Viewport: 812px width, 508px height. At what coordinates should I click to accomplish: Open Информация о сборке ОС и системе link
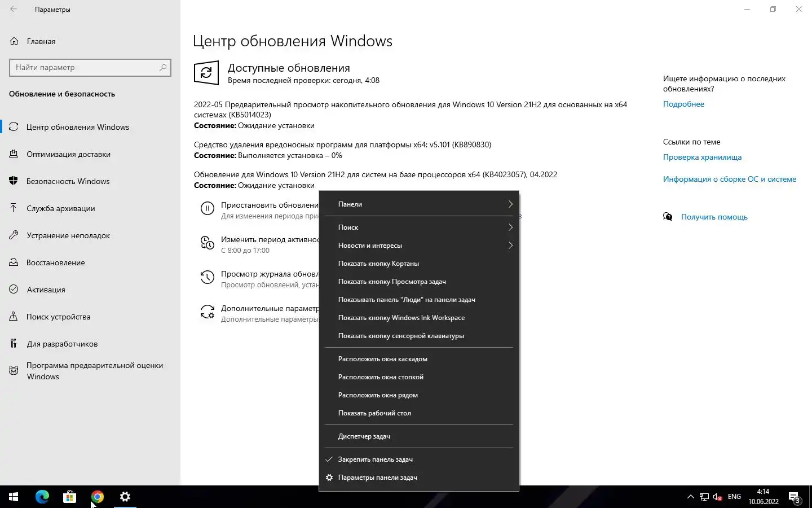click(730, 179)
